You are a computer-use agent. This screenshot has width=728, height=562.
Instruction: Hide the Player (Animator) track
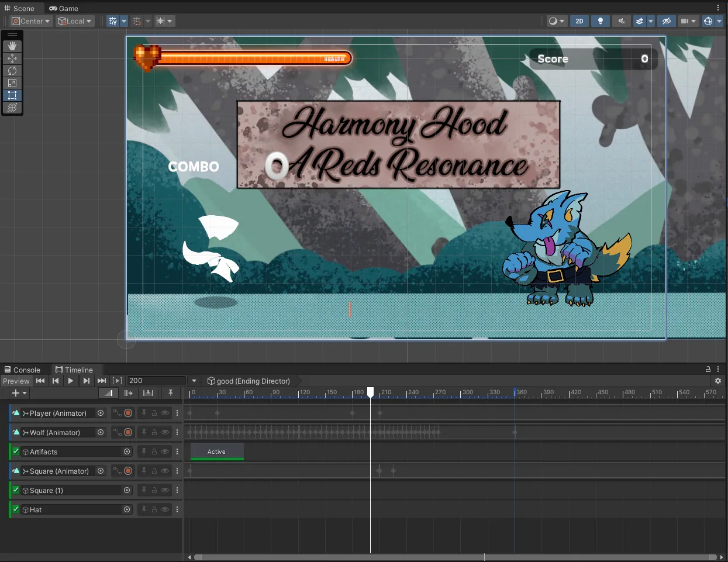[x=165, y=413]
